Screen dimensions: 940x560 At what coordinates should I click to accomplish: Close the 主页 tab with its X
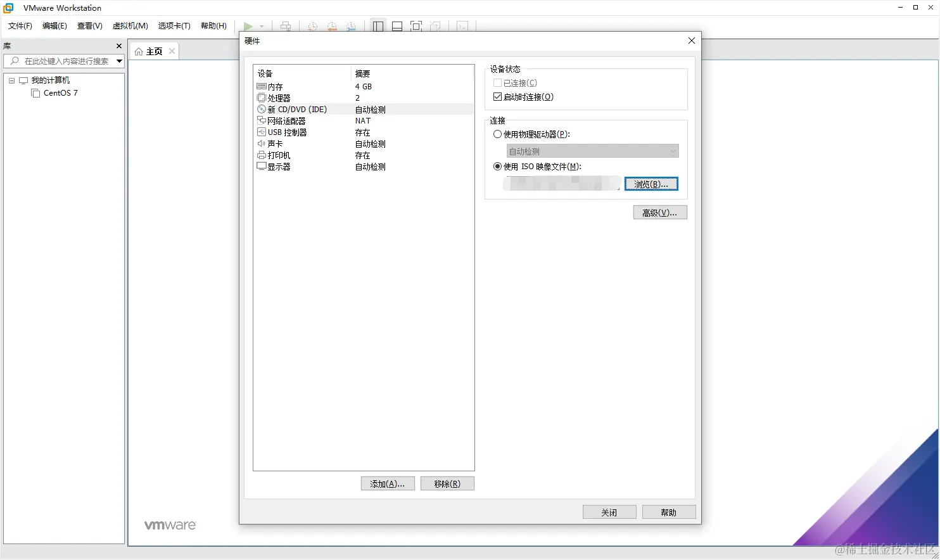[172, 51]
